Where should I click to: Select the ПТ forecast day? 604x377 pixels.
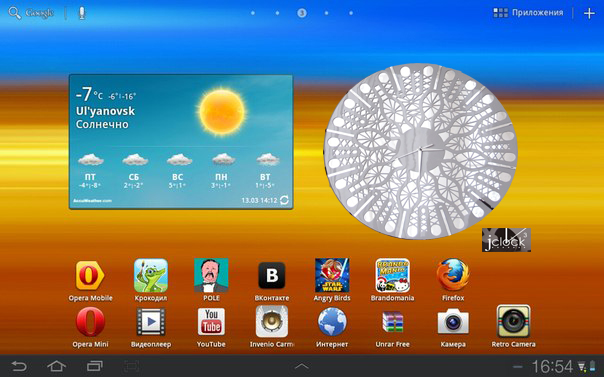tap(90, 170)
